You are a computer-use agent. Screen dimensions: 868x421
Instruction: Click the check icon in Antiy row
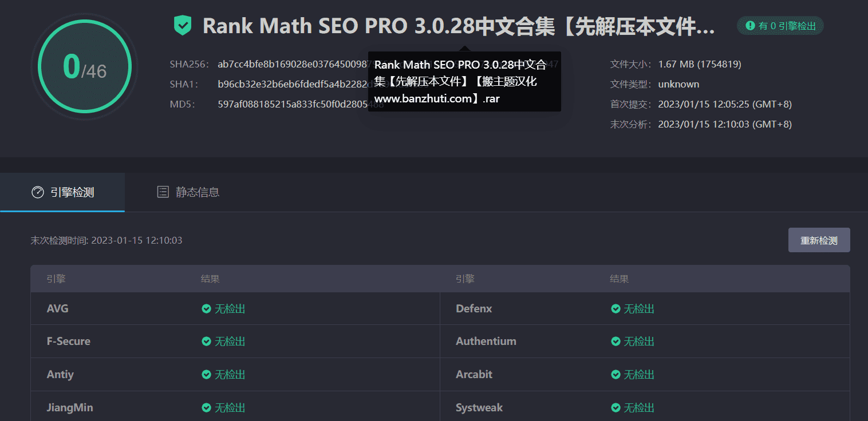(x=207, y=375)
